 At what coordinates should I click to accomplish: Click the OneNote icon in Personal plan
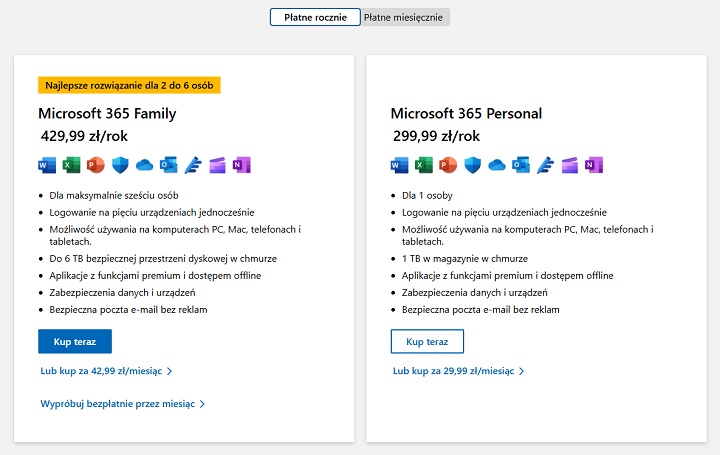[594, 165]
